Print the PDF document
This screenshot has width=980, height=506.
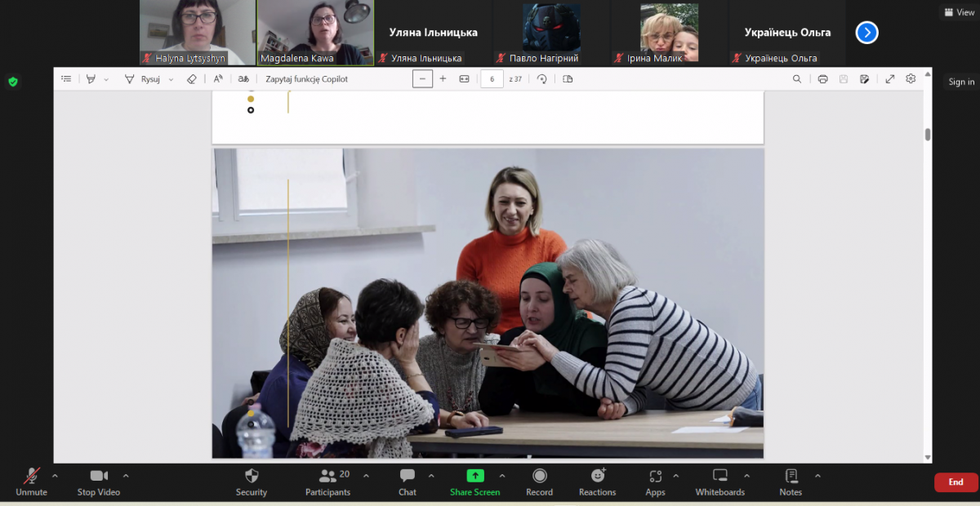click(822, 79)
